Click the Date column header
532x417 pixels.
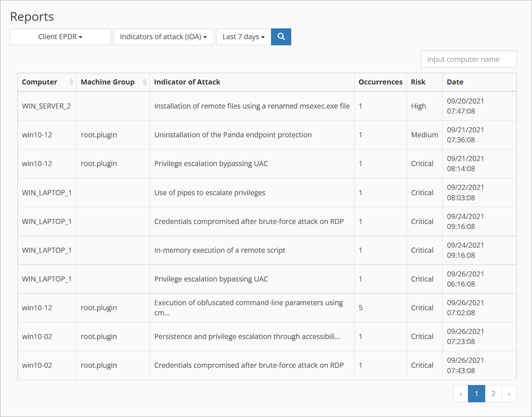tap(455, 82)
